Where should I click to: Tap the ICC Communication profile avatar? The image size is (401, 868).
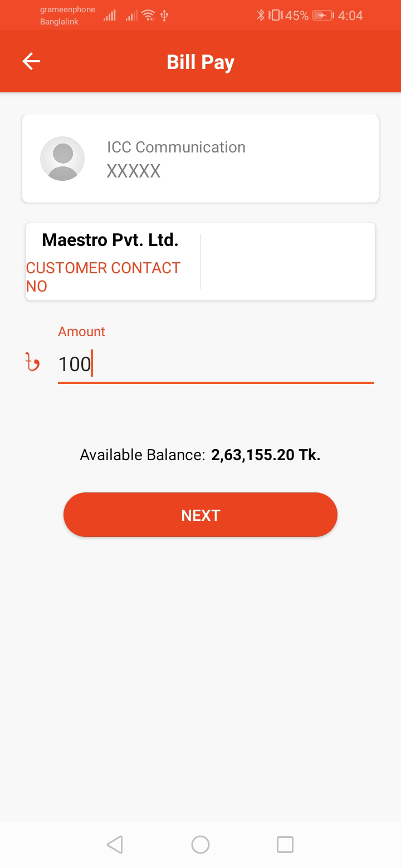click(x=62, y=159)
